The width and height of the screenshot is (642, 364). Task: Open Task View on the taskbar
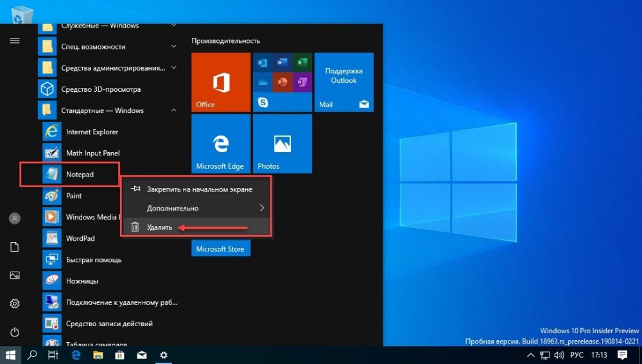coord(53,355)
